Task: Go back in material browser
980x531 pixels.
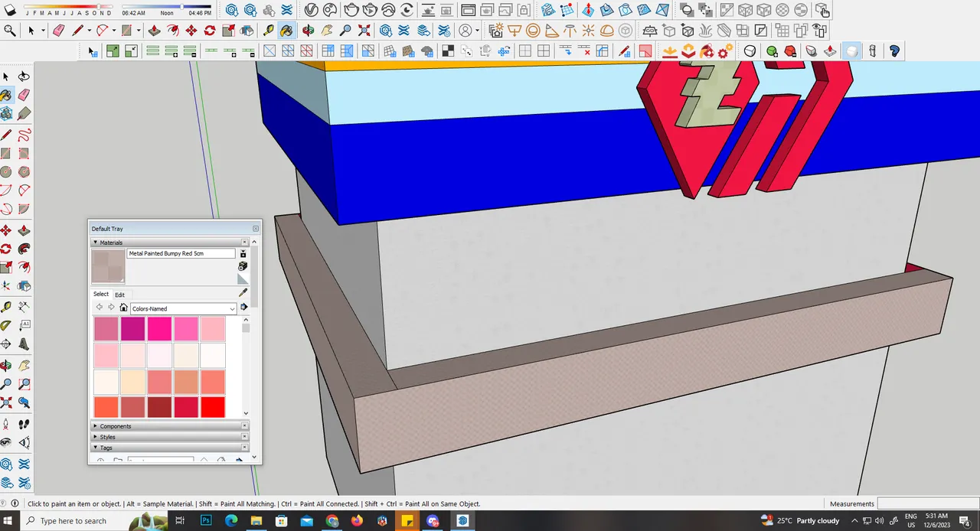Action: coord(99,308)
